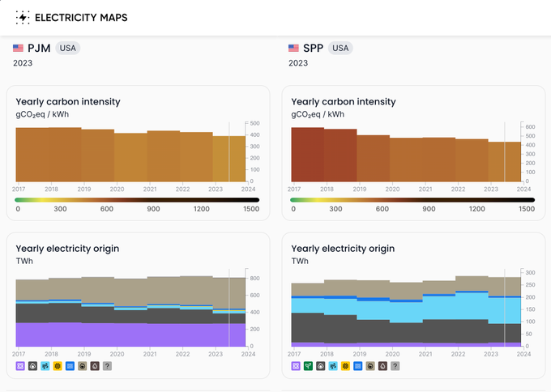This screenshot has width=551, height=392.
Task: Click the purple nuclear area in PJM origin chart
Action: pyautogui.click(x=130, y=334)
